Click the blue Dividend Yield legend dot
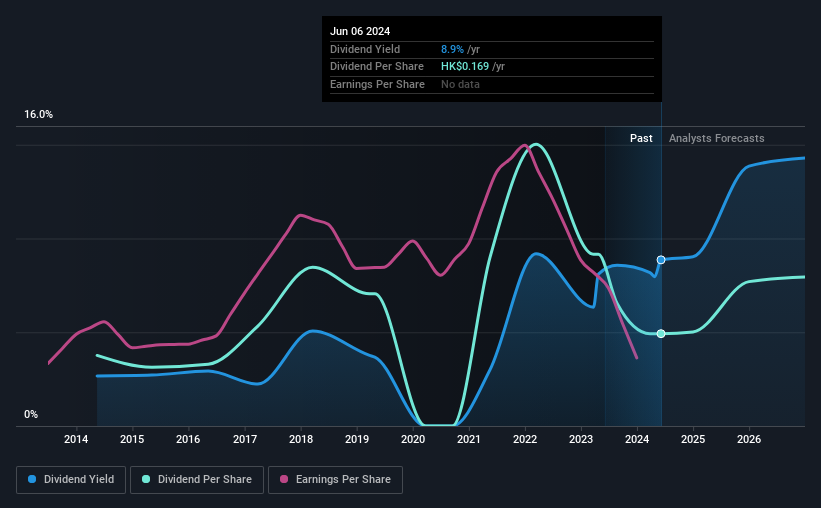The image size is (821, 508). 32,479
